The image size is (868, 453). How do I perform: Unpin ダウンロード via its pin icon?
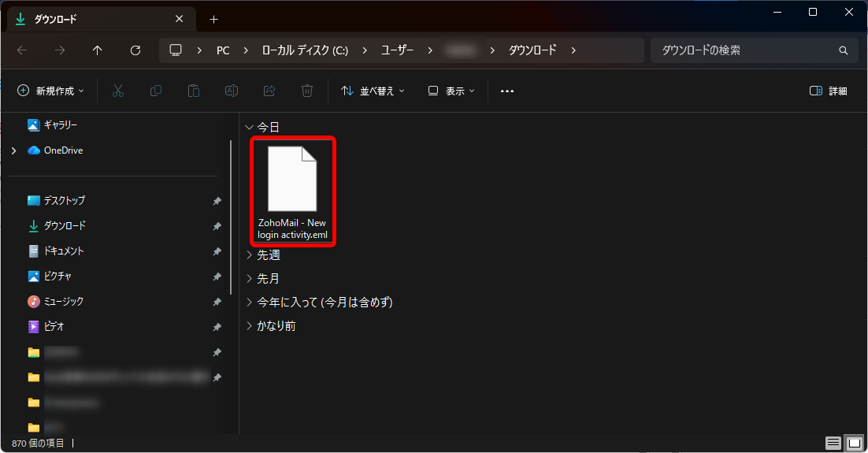click(x=217, y=226)
